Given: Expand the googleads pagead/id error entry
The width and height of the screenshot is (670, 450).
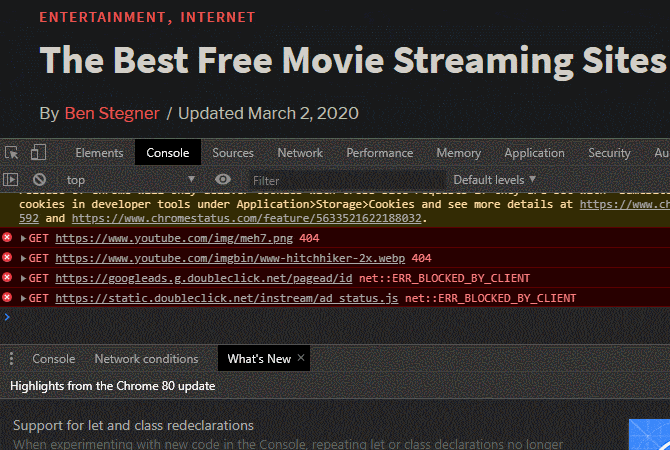Looking at the screenshot, I should (24, 279).
